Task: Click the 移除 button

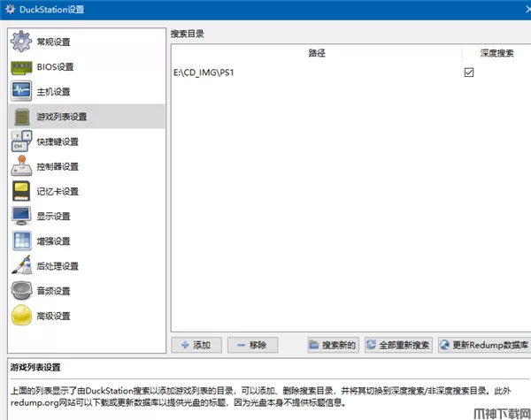Action: [252, 345]
